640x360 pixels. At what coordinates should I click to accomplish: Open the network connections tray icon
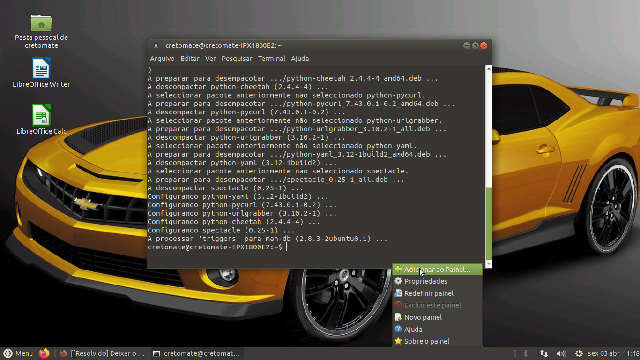pos(544,353)
